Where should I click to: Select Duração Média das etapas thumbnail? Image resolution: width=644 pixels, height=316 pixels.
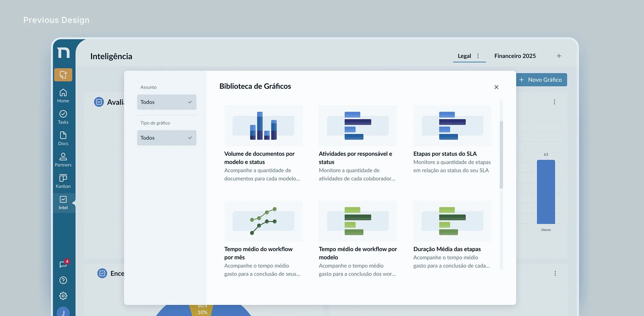tap(452, 221)
